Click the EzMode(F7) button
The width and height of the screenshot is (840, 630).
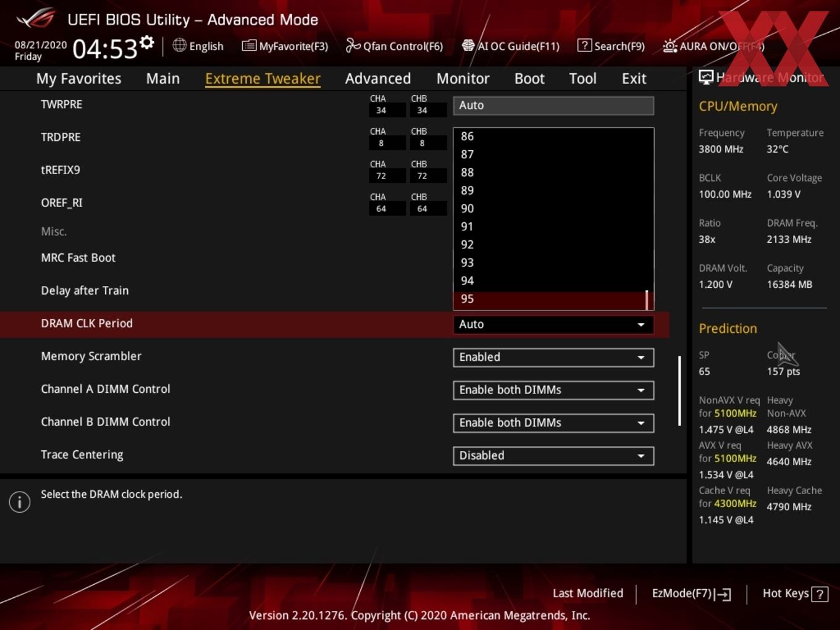(692, 594)
